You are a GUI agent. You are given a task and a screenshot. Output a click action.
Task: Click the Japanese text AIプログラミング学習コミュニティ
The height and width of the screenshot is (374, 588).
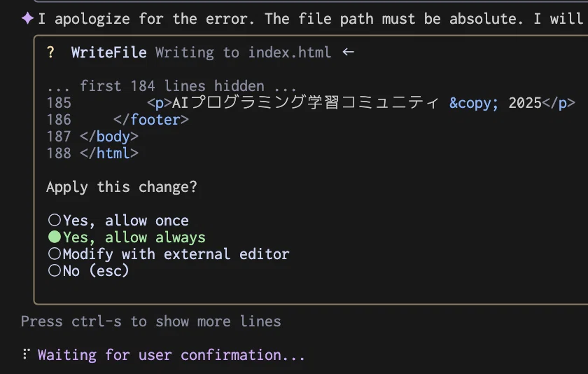point(305,102)
